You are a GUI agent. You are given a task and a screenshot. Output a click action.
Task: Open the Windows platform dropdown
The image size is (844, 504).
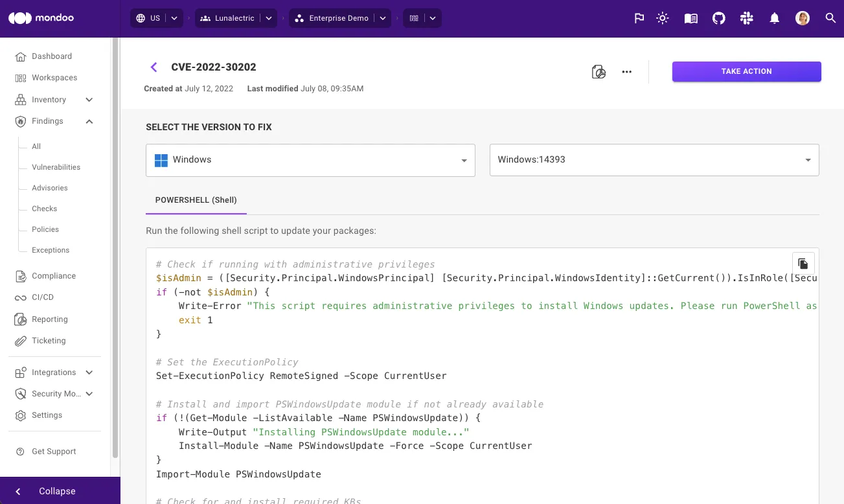[310, 160]
